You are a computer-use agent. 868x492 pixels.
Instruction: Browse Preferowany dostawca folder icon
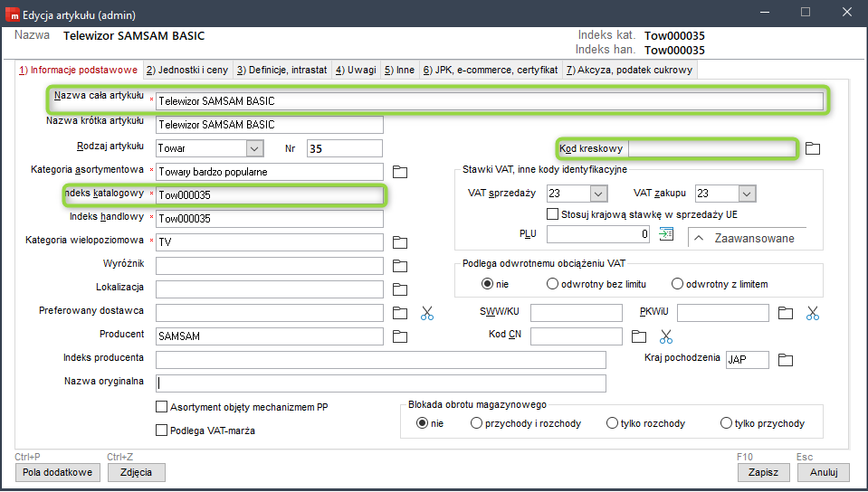400,313
